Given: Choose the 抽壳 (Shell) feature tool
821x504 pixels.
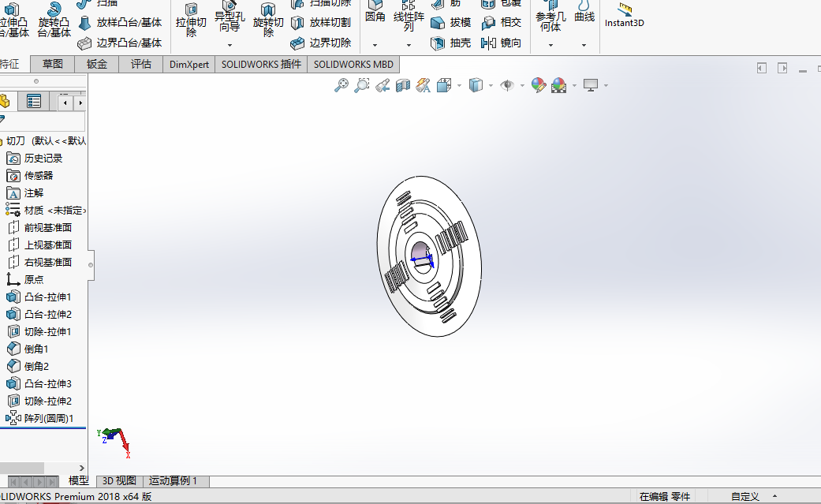Looking at the screenshot, I should tap(451, 43).
